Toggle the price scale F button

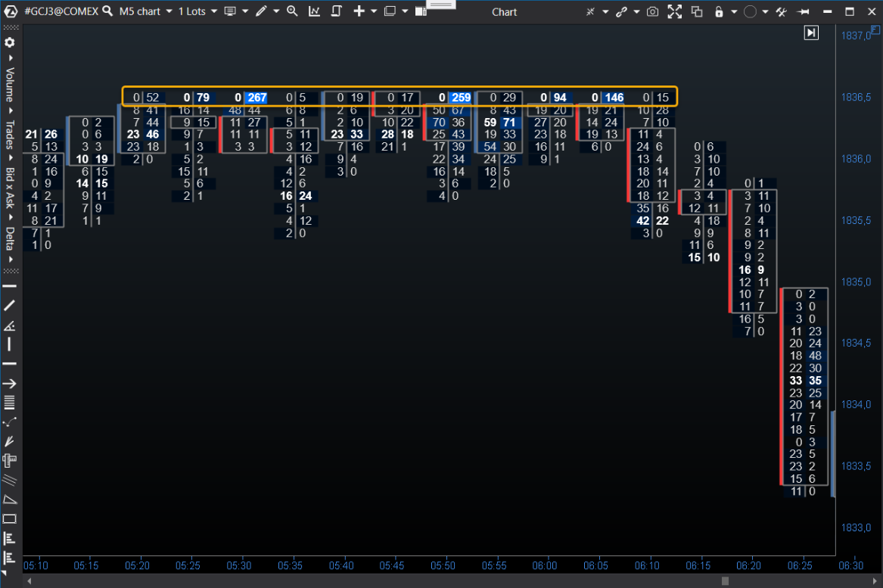[x=875, y=30]
